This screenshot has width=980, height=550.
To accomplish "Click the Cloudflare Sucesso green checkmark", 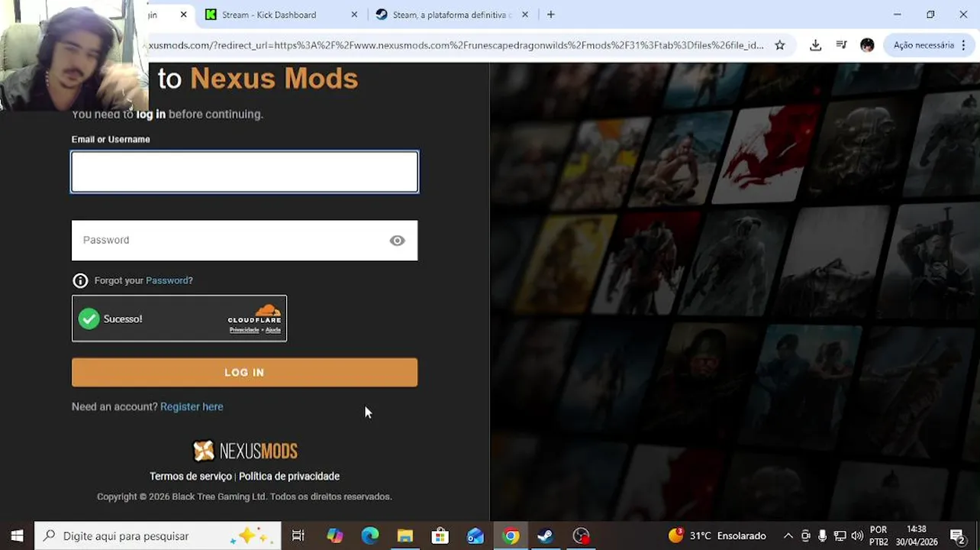I will [x=89, y=319].
